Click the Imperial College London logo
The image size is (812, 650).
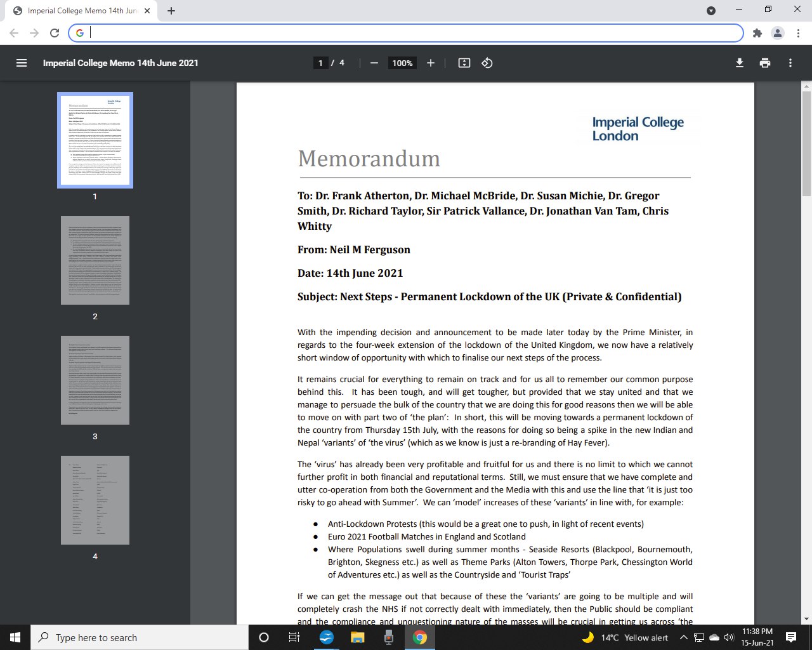click(638, 129)
